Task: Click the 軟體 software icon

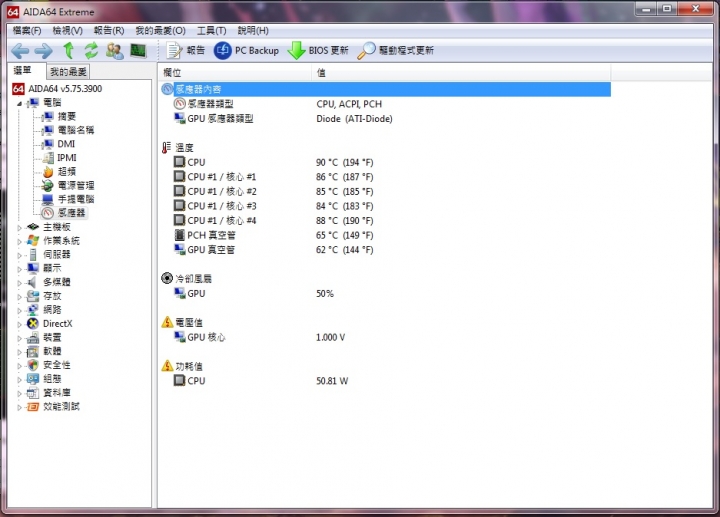Action: (x=33, y=351)
